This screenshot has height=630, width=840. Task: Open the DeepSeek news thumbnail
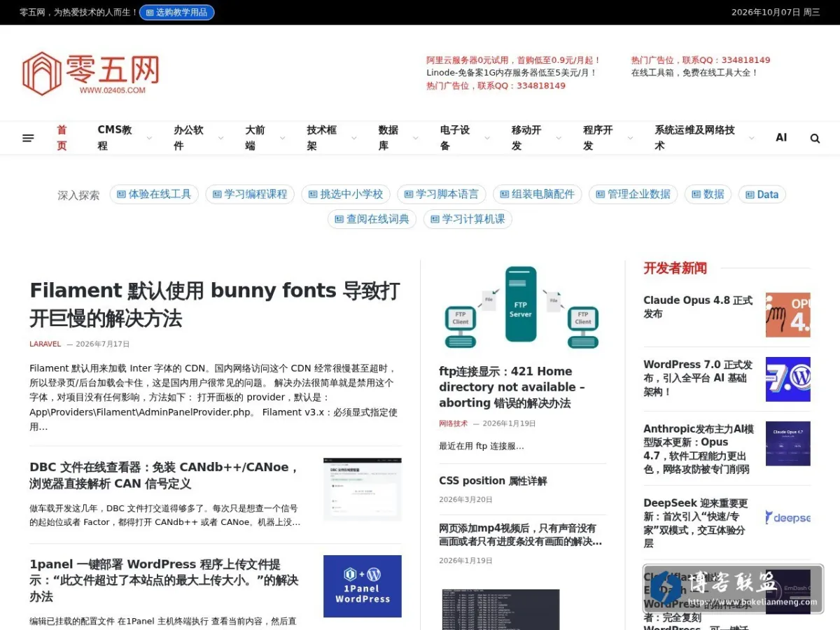point(787,518)
